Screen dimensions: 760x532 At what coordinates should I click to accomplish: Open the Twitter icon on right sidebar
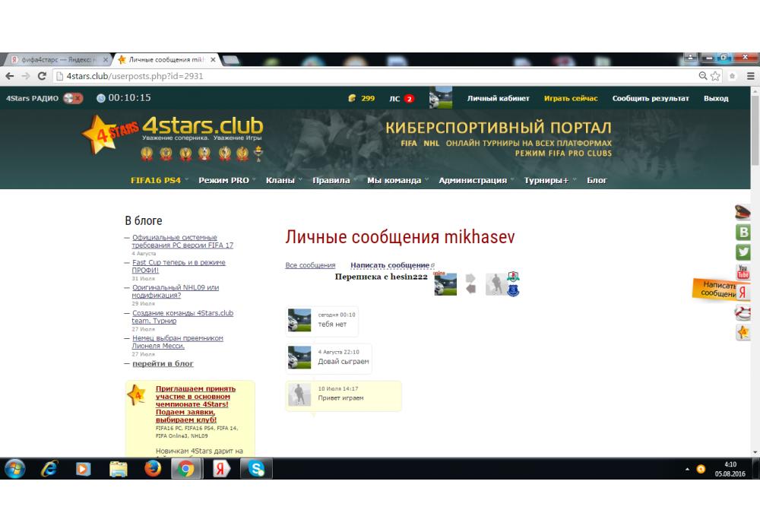(743, 252)
